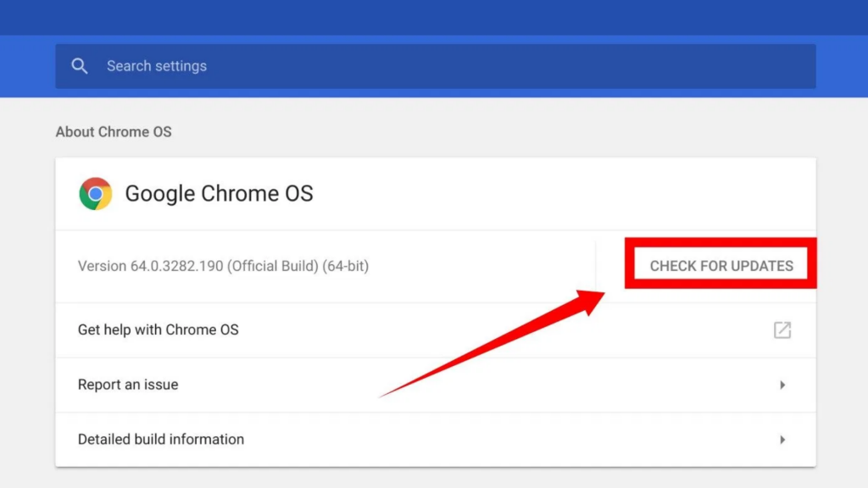Click the search magnifier icon

click(80, 66)
